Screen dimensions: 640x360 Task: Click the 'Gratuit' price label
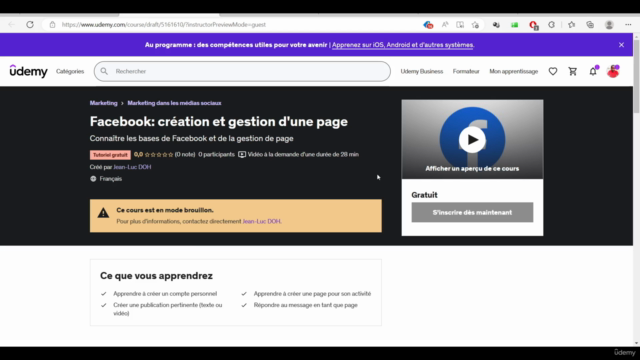(x=424, y=195)
